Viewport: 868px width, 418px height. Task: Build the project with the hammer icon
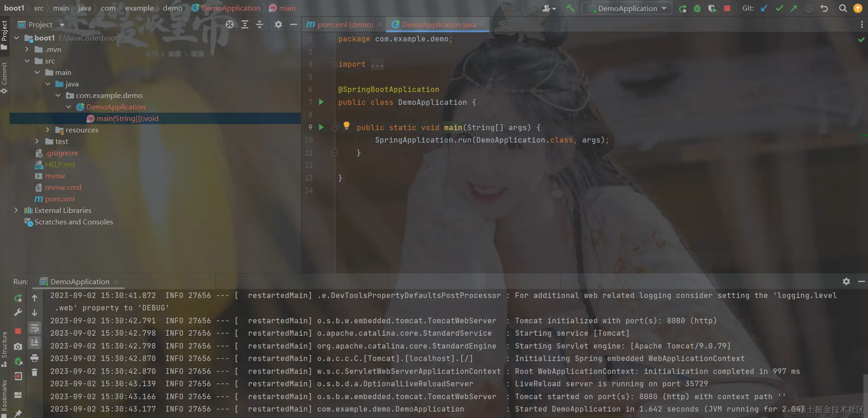[x=570, y=8]
